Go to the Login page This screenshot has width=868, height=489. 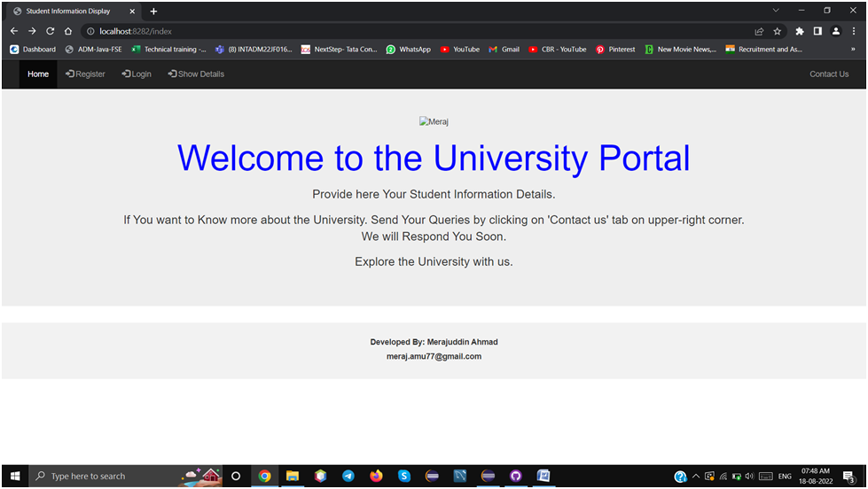coord(137,74)
